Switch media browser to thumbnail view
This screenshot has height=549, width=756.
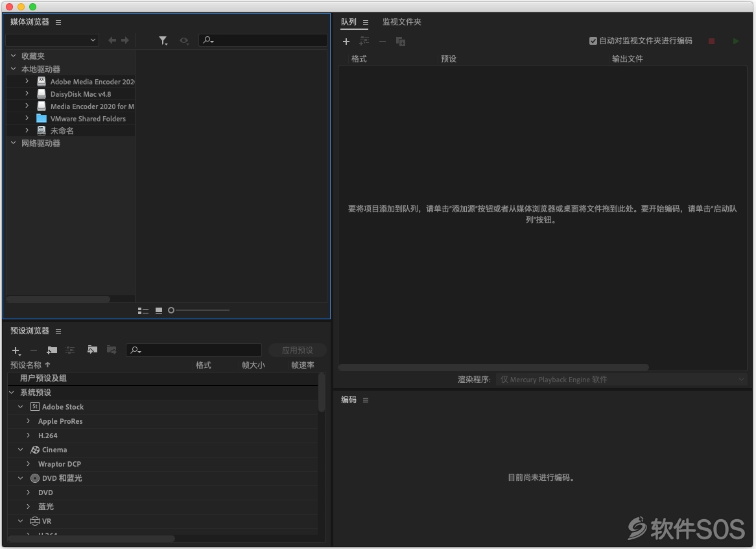159,311
